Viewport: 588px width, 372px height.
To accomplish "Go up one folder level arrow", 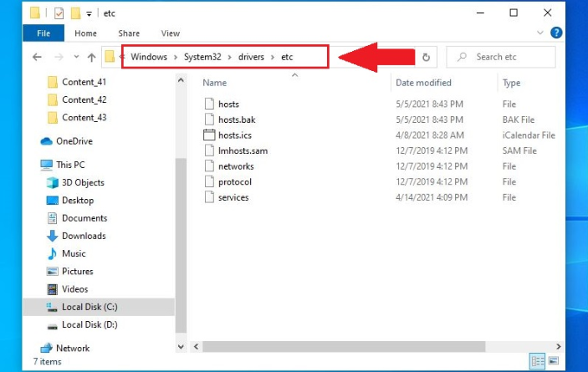I will [91, 57].
